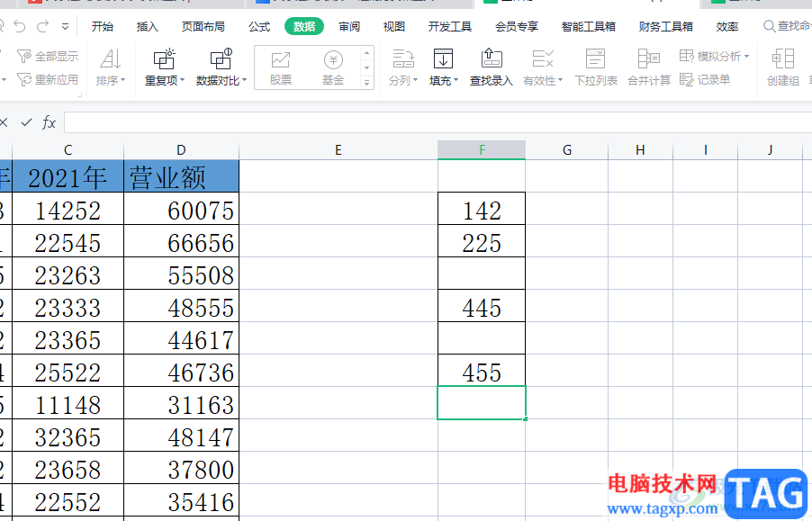Expand the data types gallery list
This screenshot has width=812, height=521.
366,82
